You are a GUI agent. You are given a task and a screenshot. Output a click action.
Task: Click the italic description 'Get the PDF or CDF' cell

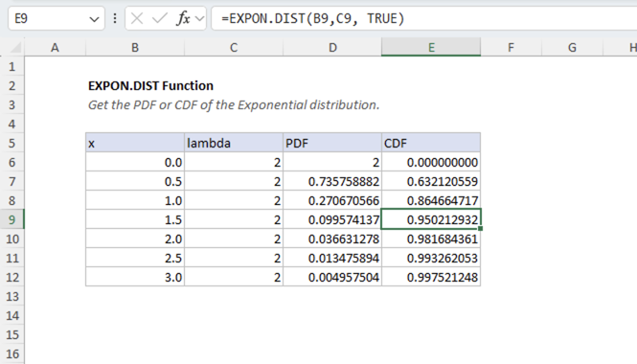pos(234,104)
